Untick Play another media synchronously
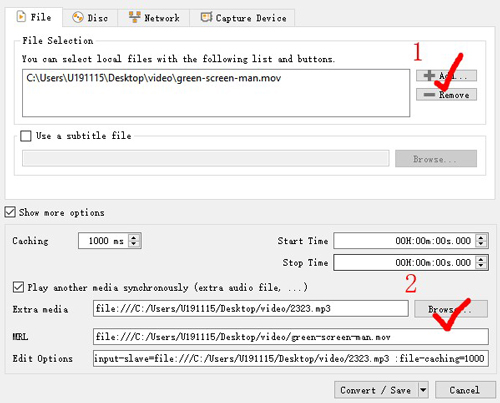Screen dimensions: 500x403 [x=18, y=287]
